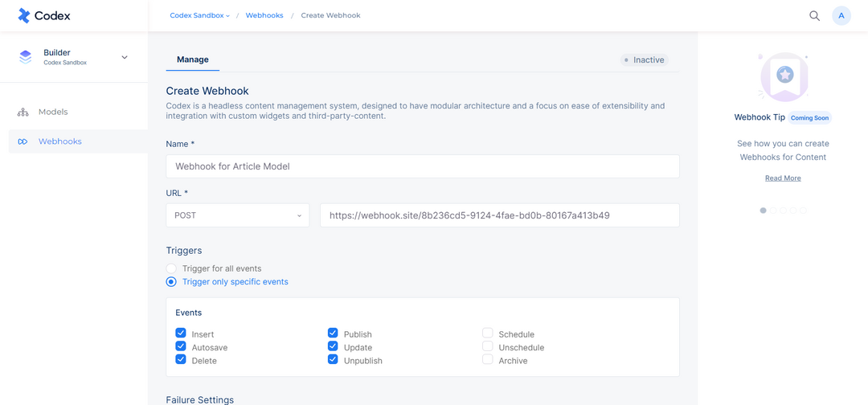868x405 pixels.
Task: Check the Schedule event checkbox
Action: [x=487, y=333]
